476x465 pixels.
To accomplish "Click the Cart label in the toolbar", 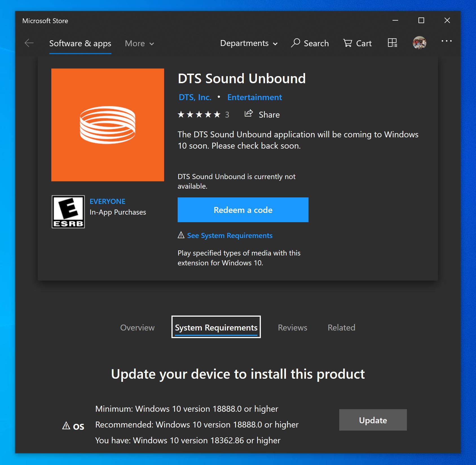I will [x=364, y=43].
